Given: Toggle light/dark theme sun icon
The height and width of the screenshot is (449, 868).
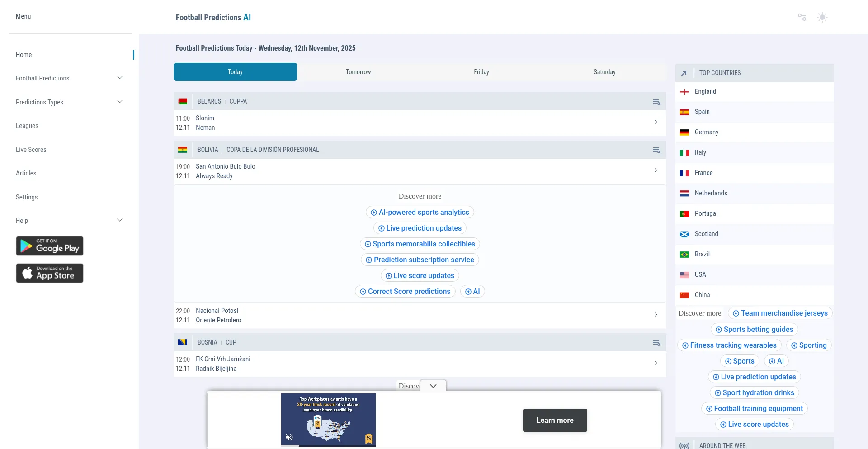Looking at the screenshot, I should click(x=822, y=17).
